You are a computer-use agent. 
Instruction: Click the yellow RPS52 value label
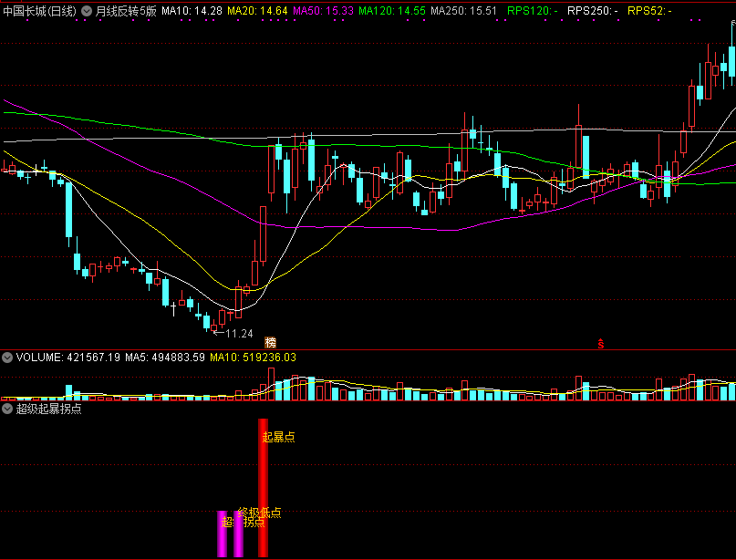point(649,11)
